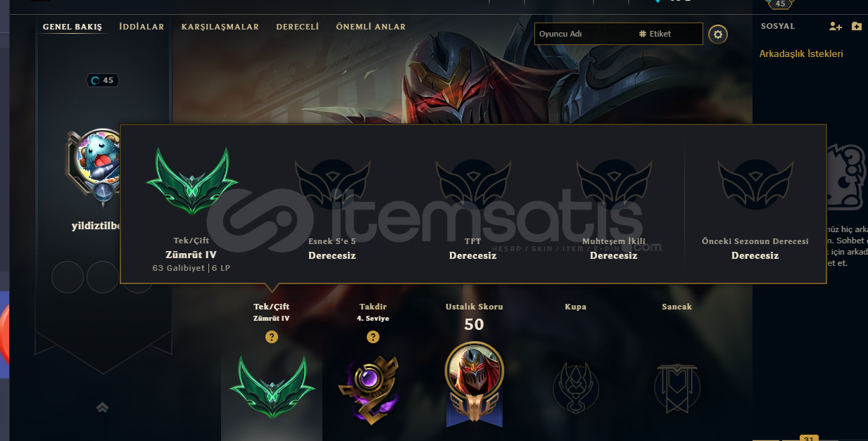868x441 pixels.
Task: Click the level 45 badge above avatar
Action: (103, 80)
